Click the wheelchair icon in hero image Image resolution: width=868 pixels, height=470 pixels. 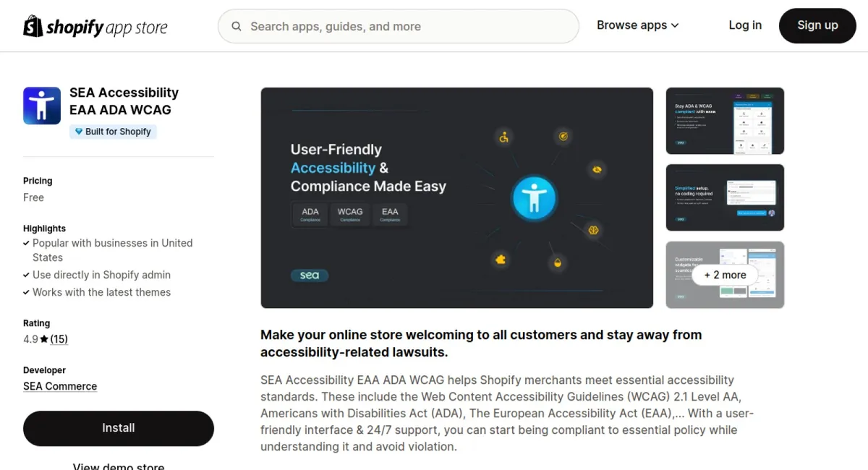(504, 136)
